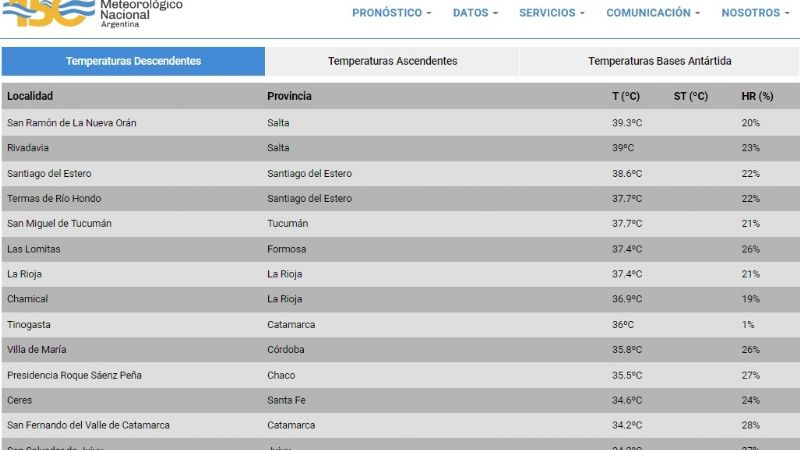Select Chamical locality cell
800x450 pixels.
[x=28, y=299]
